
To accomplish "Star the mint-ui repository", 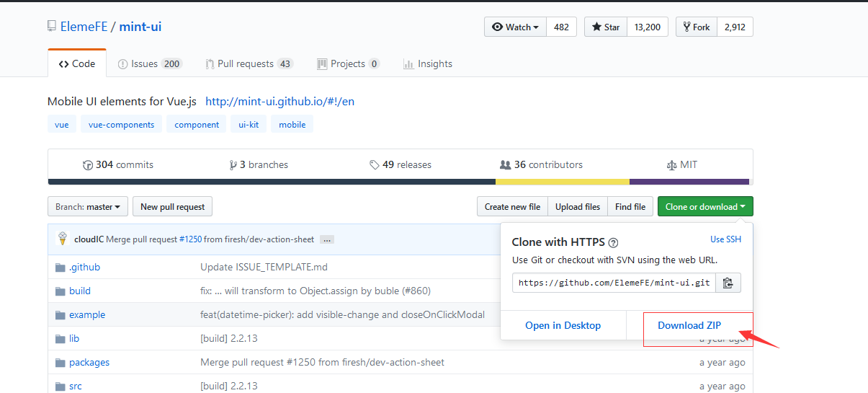I will 606,27.
